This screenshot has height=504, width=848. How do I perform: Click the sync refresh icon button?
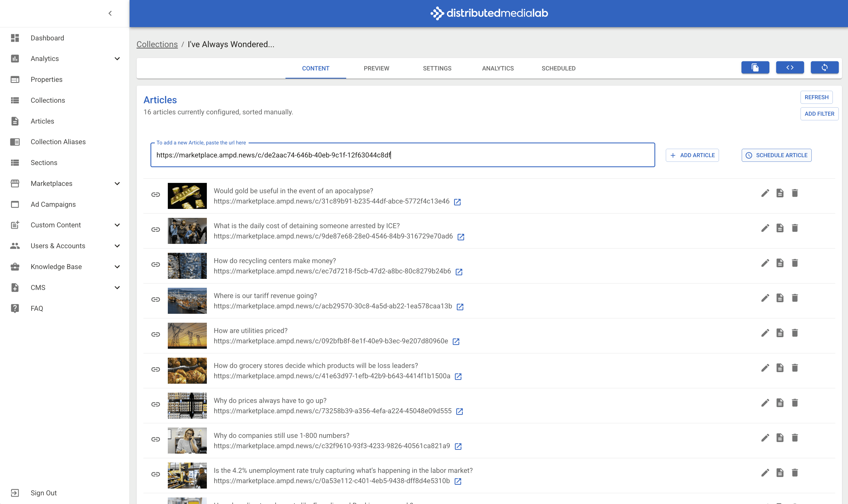(824, 67)
